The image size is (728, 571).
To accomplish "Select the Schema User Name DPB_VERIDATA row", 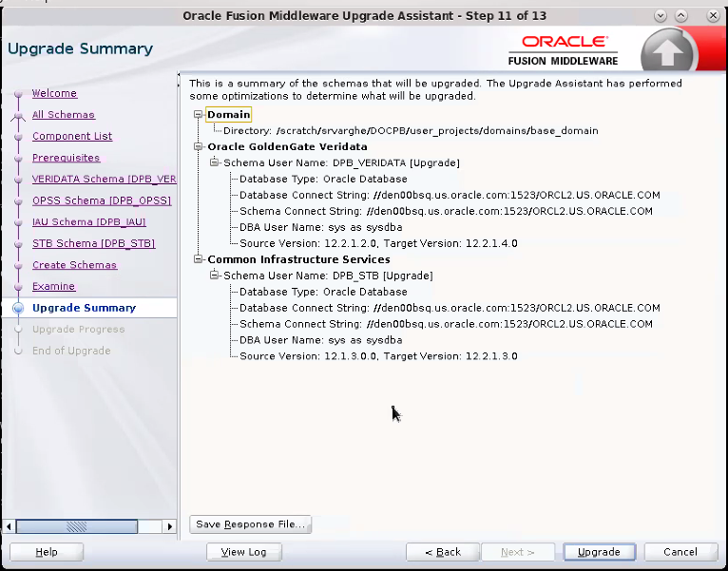I will [342, 163].
